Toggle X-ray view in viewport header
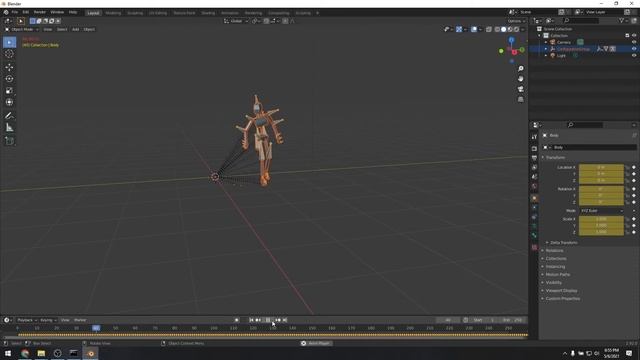This screenshot has height=360, width=640. pos(489,29)
